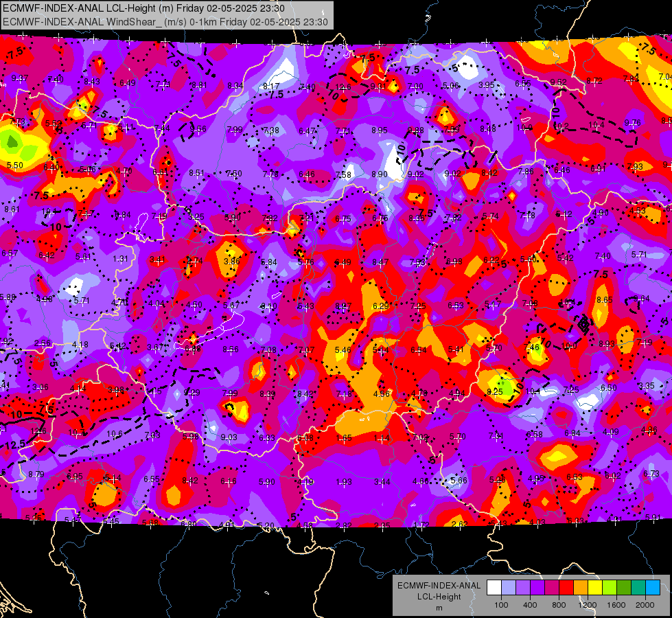Click the WindShear 0-1km title line
The image size is (672, 618).
click(x=165, y=22)
